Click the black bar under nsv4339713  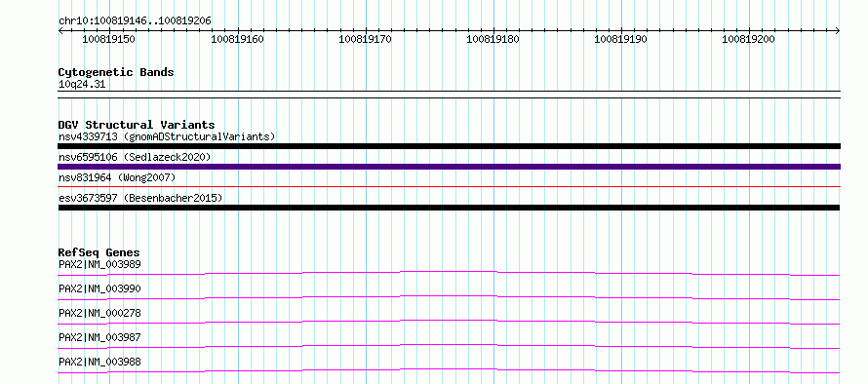click(449, 146)
